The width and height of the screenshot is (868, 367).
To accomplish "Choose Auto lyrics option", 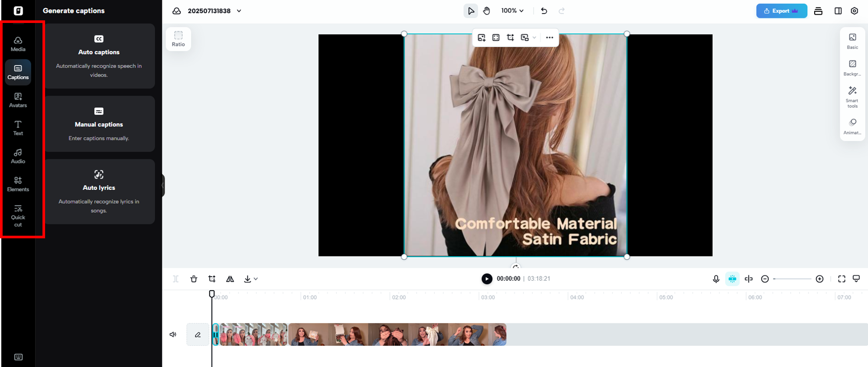I will click(99, 192).
